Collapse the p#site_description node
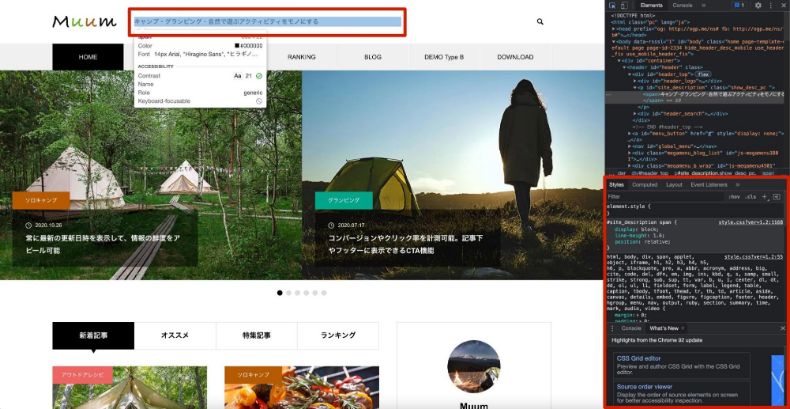Image resolution: width=790 pixels, height=409 pixels. [x=635, y=87]
